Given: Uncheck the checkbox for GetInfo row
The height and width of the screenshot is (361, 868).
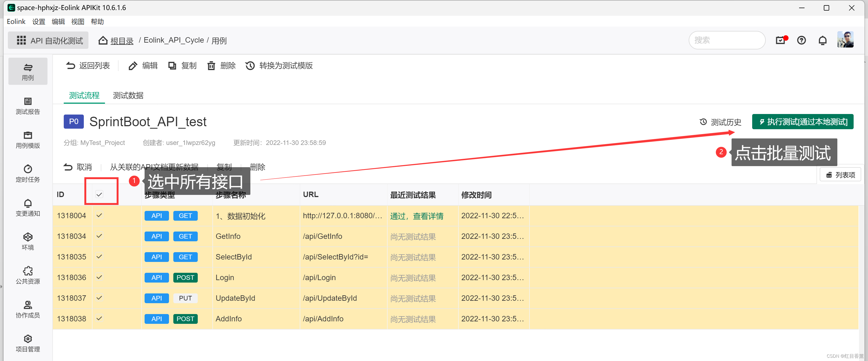Looking at the screenshot, I should (x=99, y=236).
